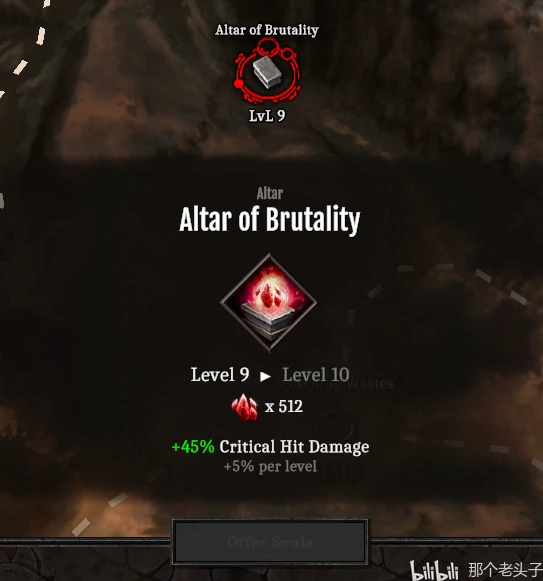Image resolution: width=543 pixels, height=581 pixels.
Task: Click the green +45% bonus value
Action: tap(193, 446)
